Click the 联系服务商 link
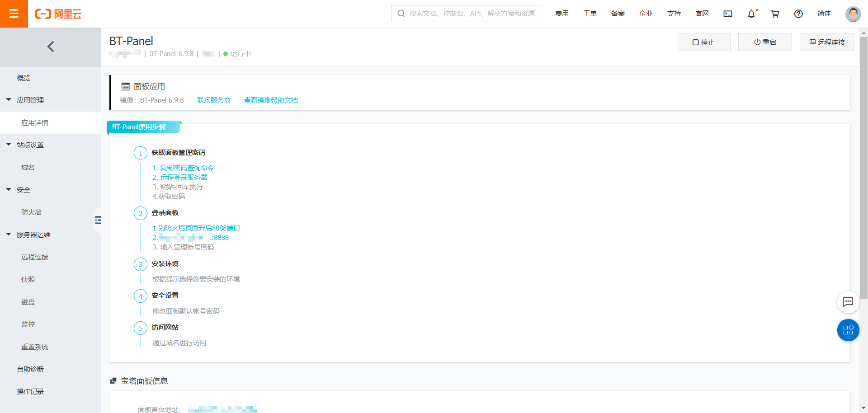The image size is (868, 413). coord(214,100)
